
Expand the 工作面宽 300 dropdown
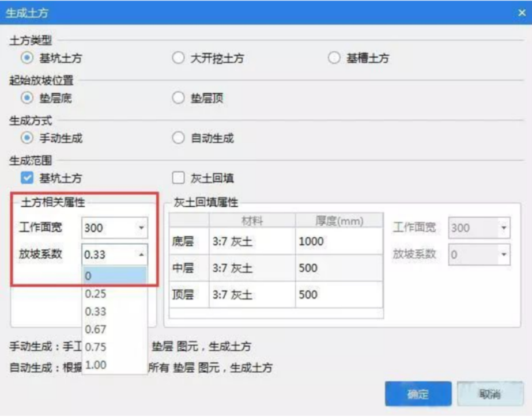tap(141, 228)
